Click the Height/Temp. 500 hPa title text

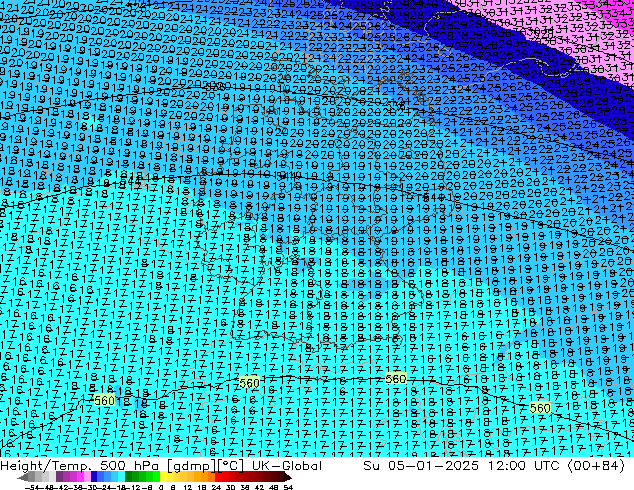(80, 466)
